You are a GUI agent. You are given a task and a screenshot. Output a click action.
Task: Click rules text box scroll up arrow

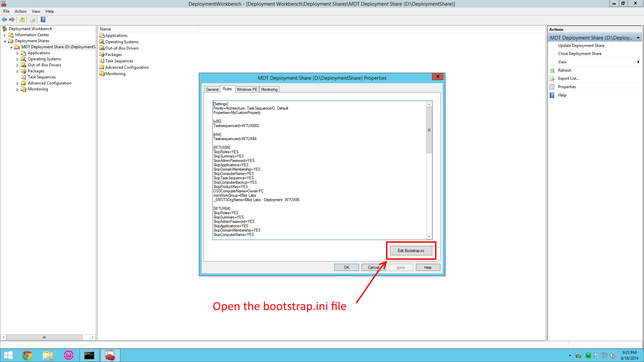[429, 104]
